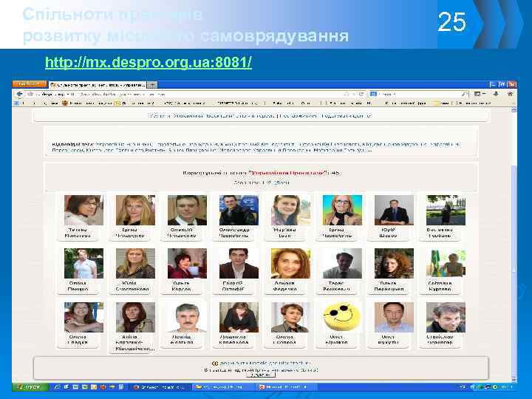Open Олександр's photo with blue background
The height and width of the screenshot is (399, 532).
coord(239,210)
